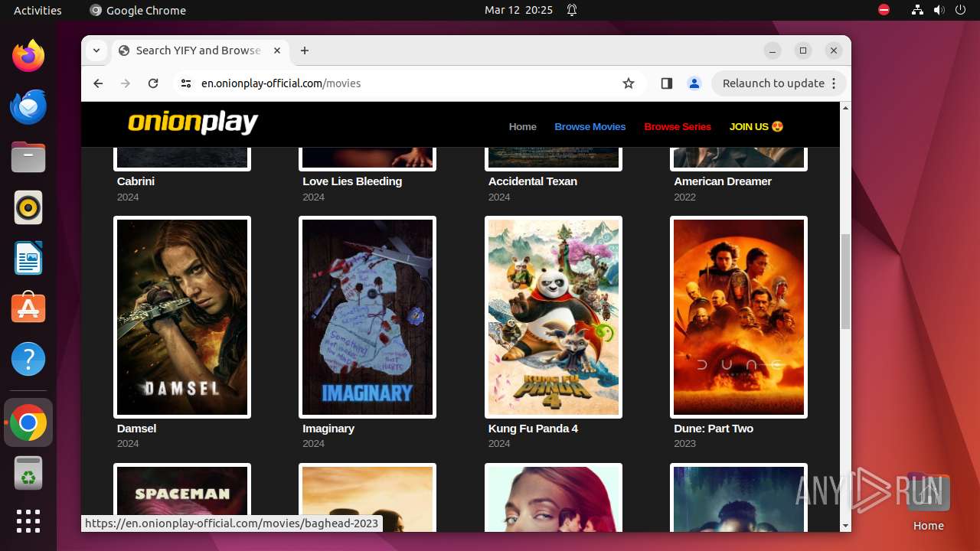
Task: Close the Search YIFY and Browse tab
Action: [277, 51]
